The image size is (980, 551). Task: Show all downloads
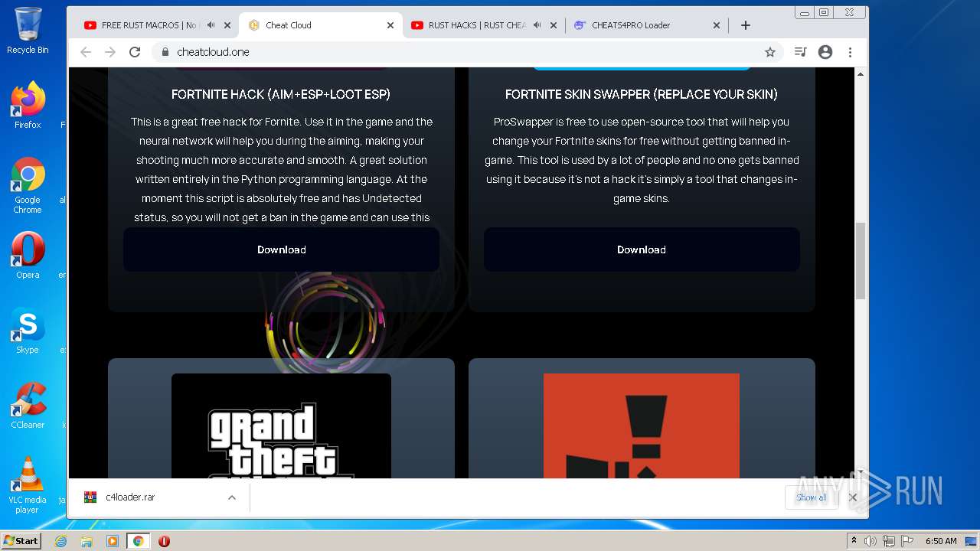pyautogui.click(x=811, y=497)
